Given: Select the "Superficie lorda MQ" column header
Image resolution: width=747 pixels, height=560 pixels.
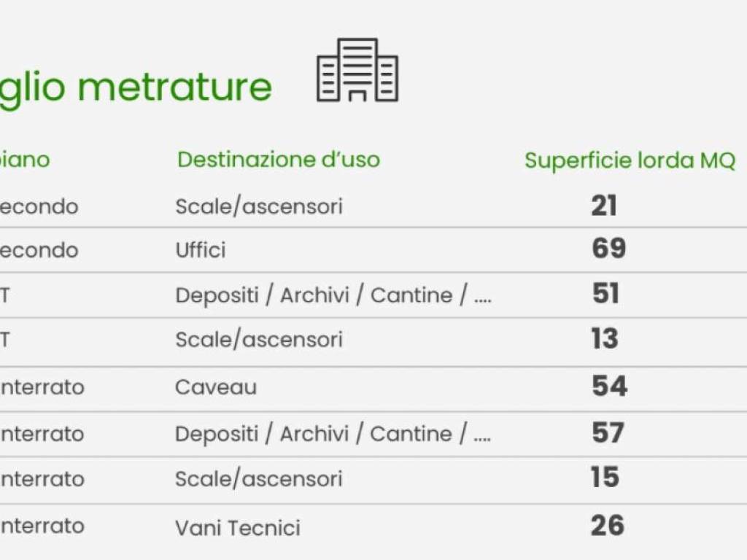Looking at the screenshot, I should (630, 160).
